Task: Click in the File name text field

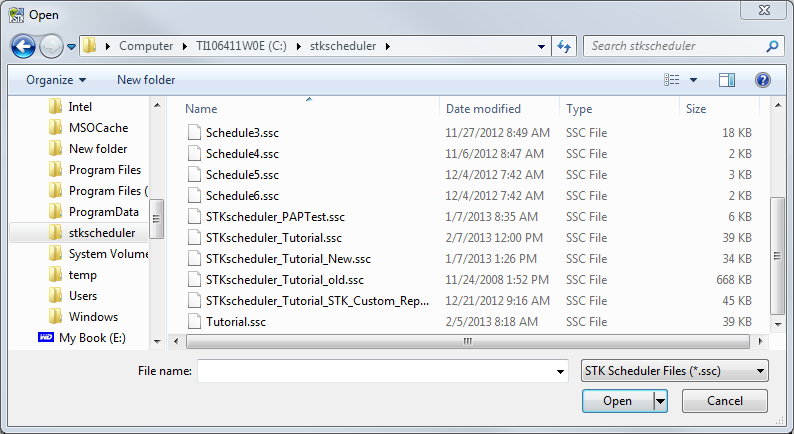Action: point(375,371)
